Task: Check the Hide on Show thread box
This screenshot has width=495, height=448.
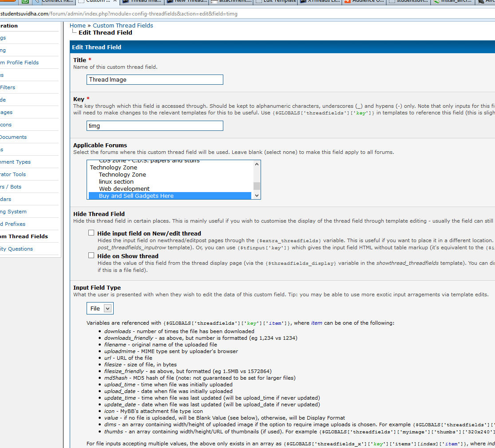Action: (91, 255)
